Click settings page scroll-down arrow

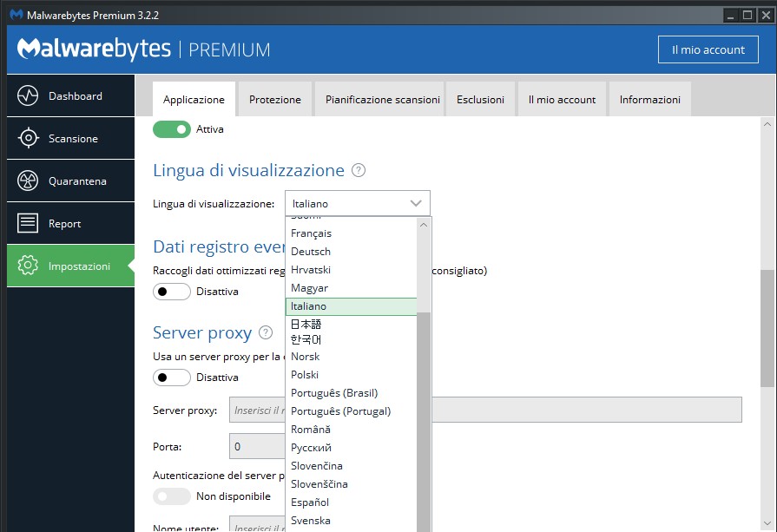[767, 523]
